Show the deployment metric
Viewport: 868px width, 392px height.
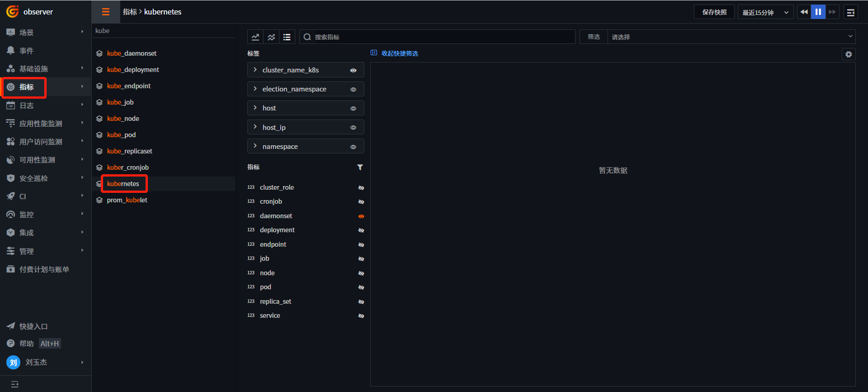pos(361,230)
